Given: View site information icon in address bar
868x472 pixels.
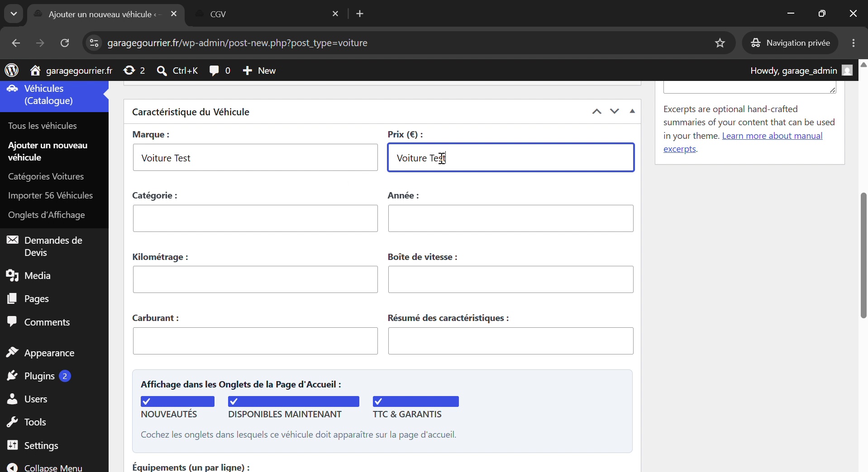Looking at the screenshot, I should coord(94,43).
